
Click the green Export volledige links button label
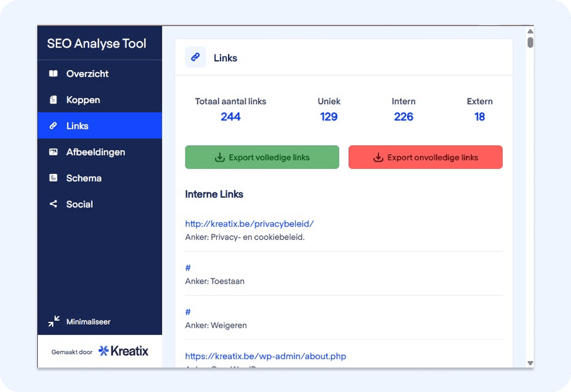point(269,157)
